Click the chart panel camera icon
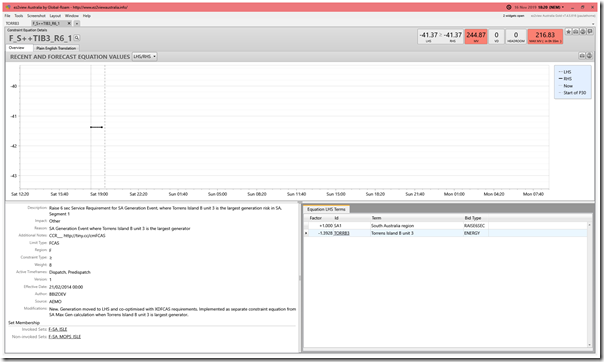This screenshot has width=604, height=362. [x=582, y=56]
